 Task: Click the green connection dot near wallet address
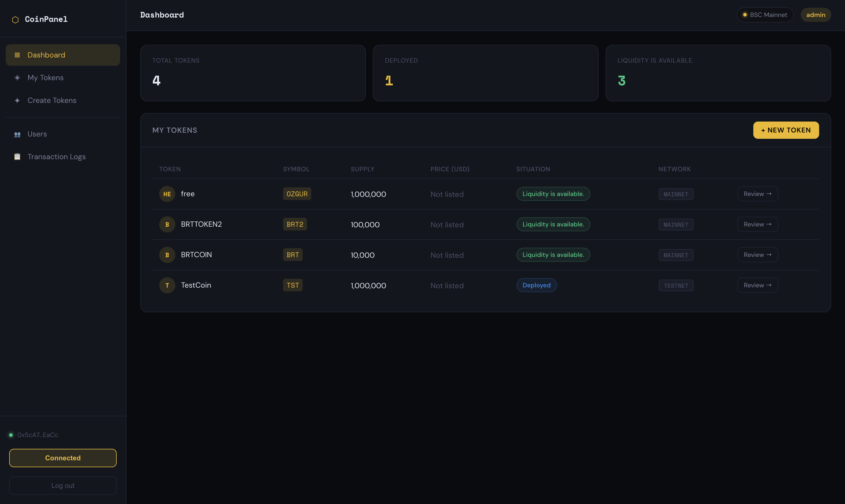(x=11, y=435)
